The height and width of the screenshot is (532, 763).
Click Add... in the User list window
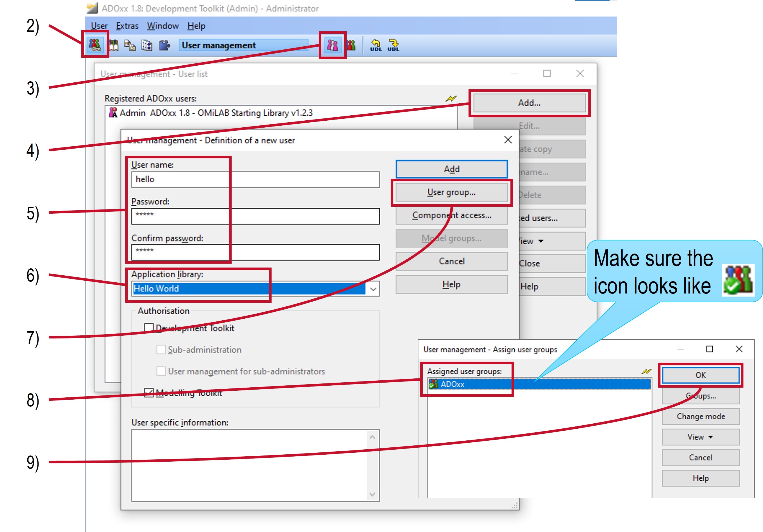[x=529, y=103]
